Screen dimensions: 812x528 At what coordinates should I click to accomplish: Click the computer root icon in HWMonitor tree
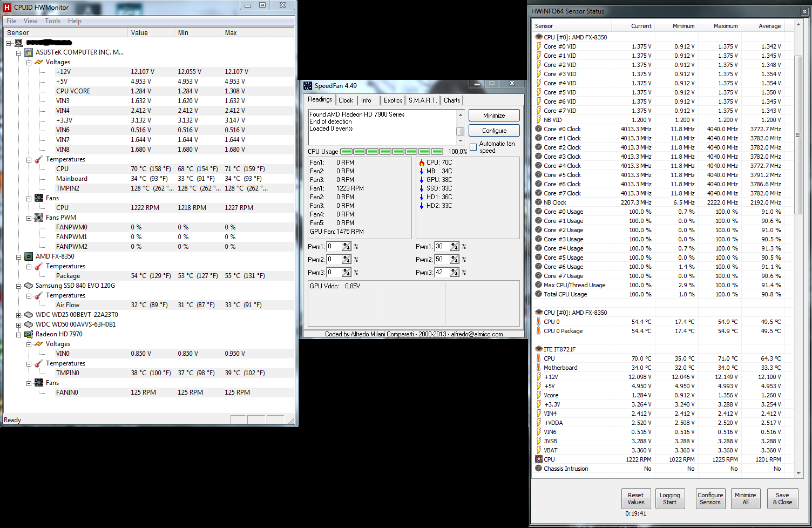point(18,43)
